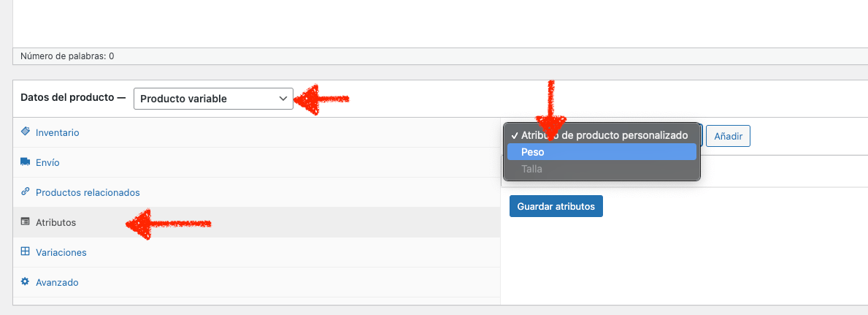Open the Inventario tab label
This screenshot has width=868, height=315.
pos(58,133)
